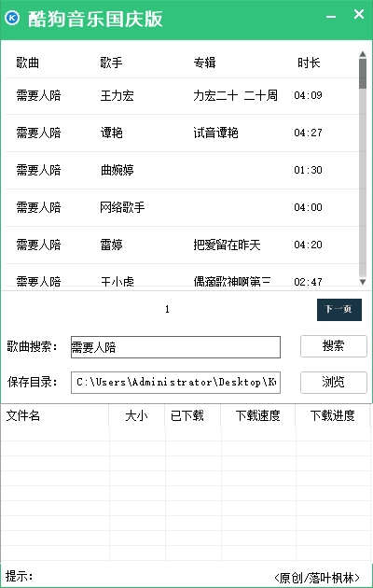This screenshot has height=588, width=373.
Task: Click the 酷狗音乐国庆版 window title
Action: click(95, 19)
